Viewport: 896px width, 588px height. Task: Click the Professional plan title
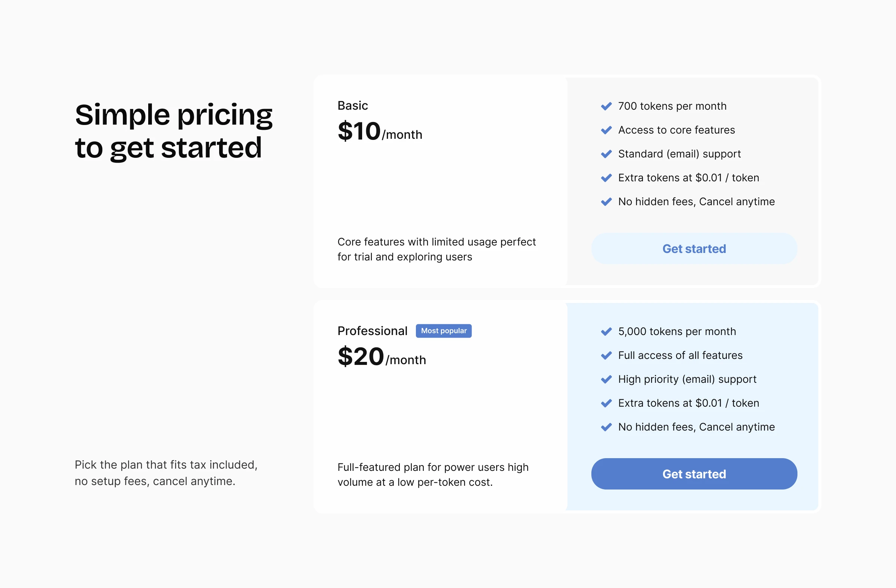[x=372, y=331]
